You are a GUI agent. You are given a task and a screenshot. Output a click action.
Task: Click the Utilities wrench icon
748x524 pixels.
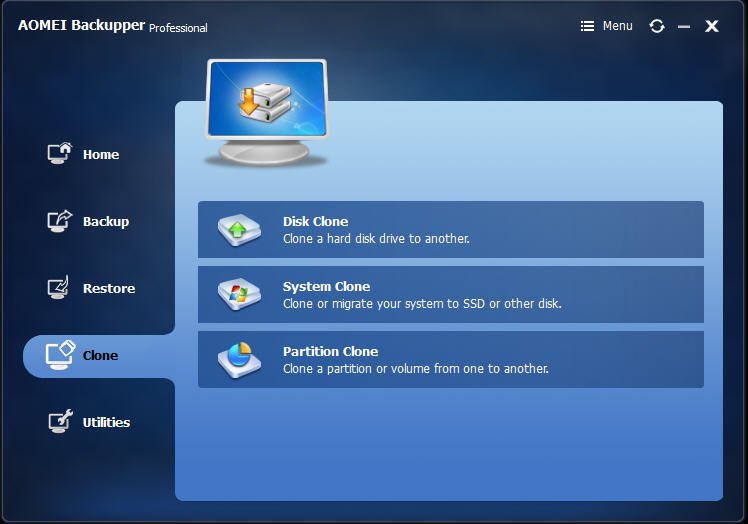[60, 421]
